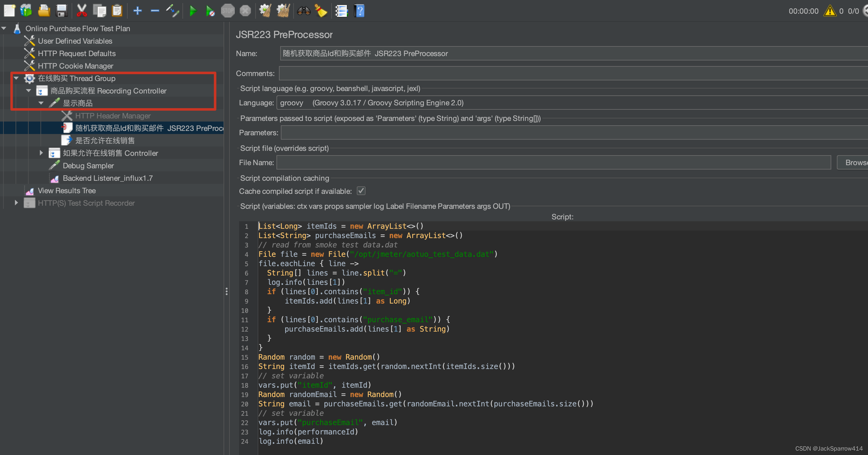This screenshot has height=455, width=868.
Task: Click the warning triangle log indicator
Action: pyautogui.click(x=830, y=11)
